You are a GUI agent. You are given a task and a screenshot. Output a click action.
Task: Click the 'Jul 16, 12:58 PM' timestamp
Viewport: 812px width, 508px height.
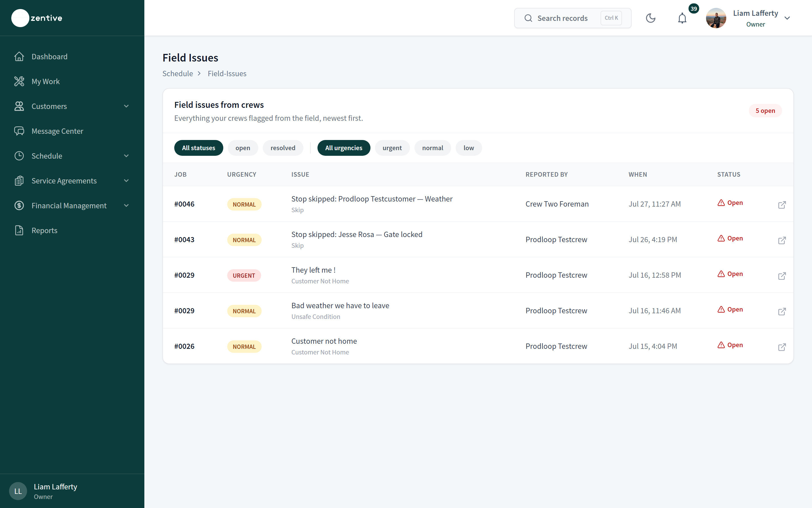coord(655,275)
